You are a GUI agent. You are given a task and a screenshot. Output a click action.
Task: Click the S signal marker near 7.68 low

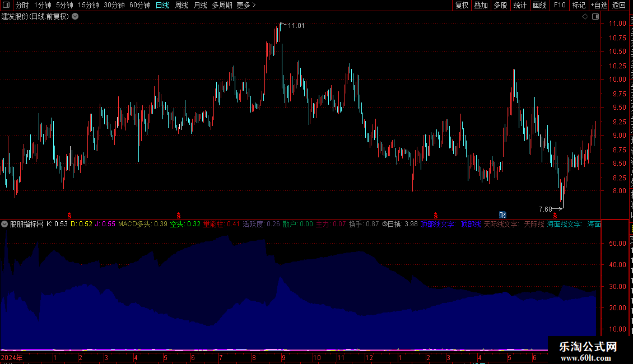(x=555, y=216)
